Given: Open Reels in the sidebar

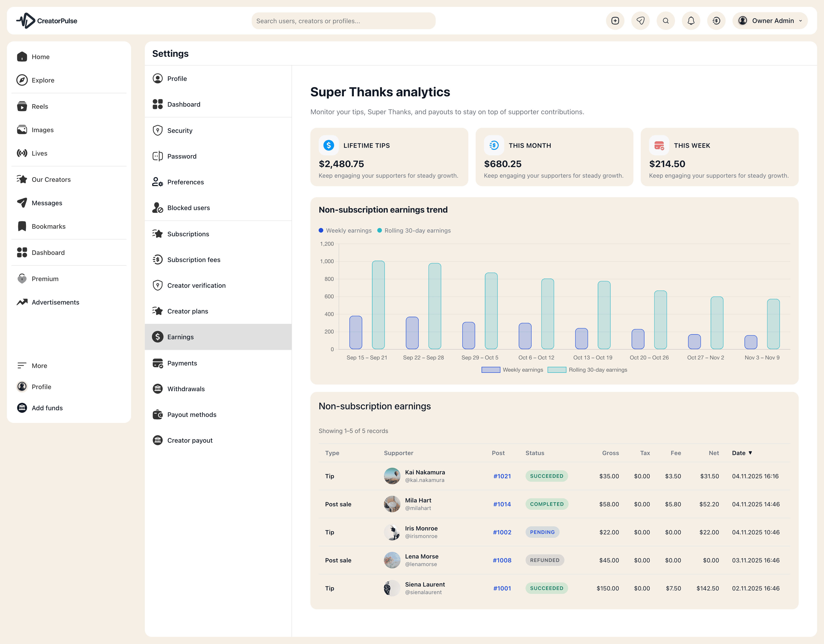Looking at the screenshot, I should click(40, 106).
